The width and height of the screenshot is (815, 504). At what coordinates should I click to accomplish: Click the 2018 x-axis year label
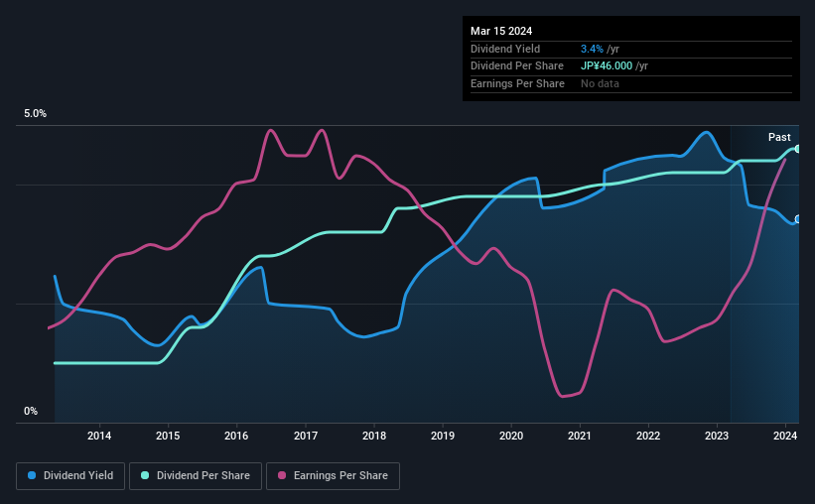374,436
